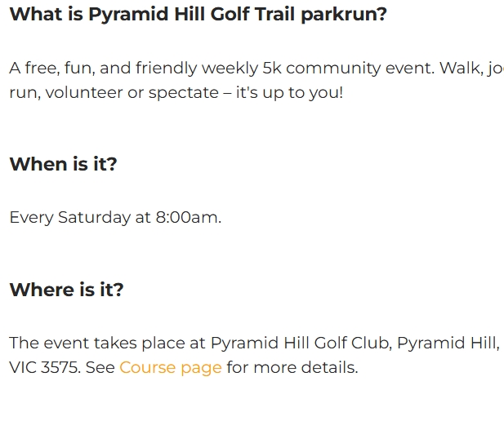Click the '8:00am' time text

tap(187, 217)
